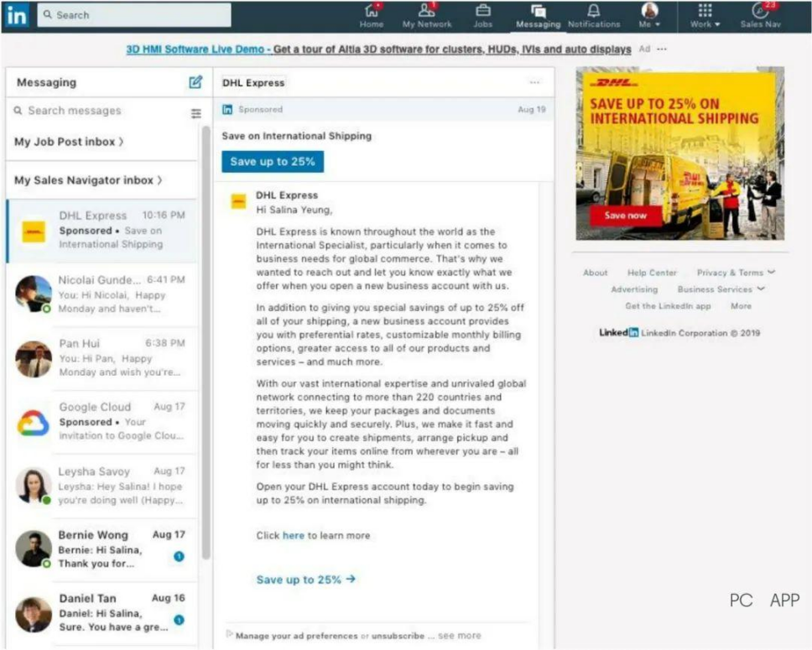Open conversation with Bernie Wong
The image size is (812, 650).
click(x=102, y=549)
